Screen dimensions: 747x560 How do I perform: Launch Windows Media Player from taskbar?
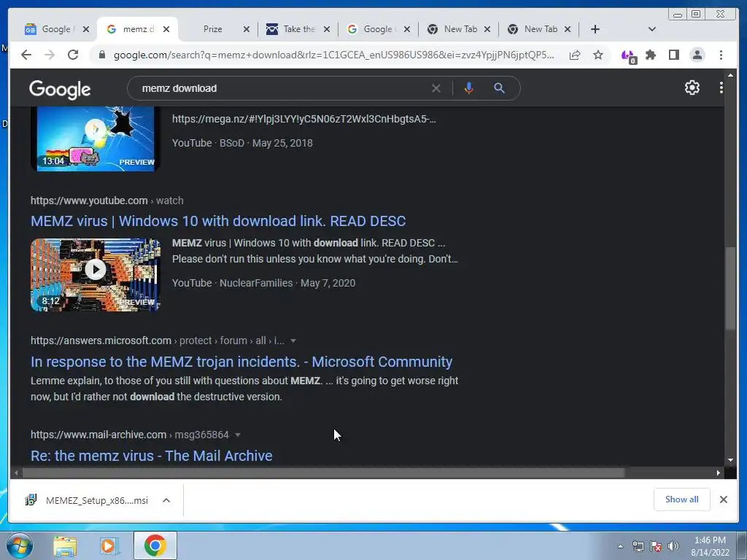tap(109, 545)
